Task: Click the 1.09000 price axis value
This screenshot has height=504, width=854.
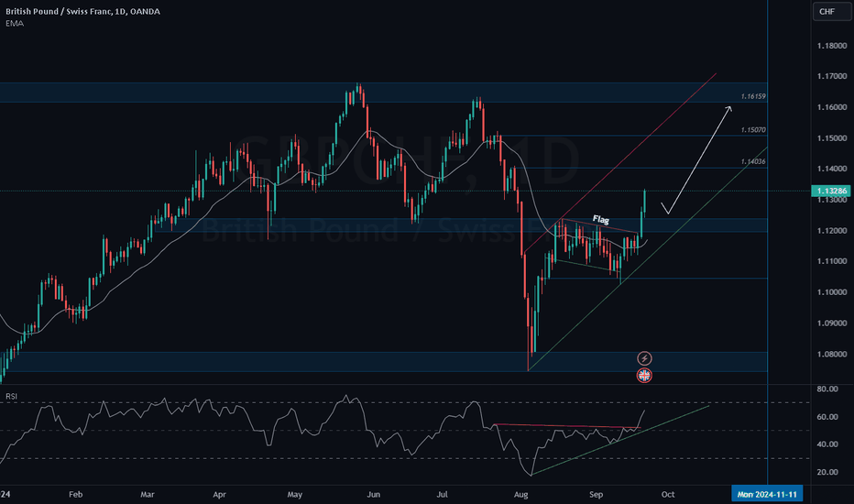Action: point(832,323)
